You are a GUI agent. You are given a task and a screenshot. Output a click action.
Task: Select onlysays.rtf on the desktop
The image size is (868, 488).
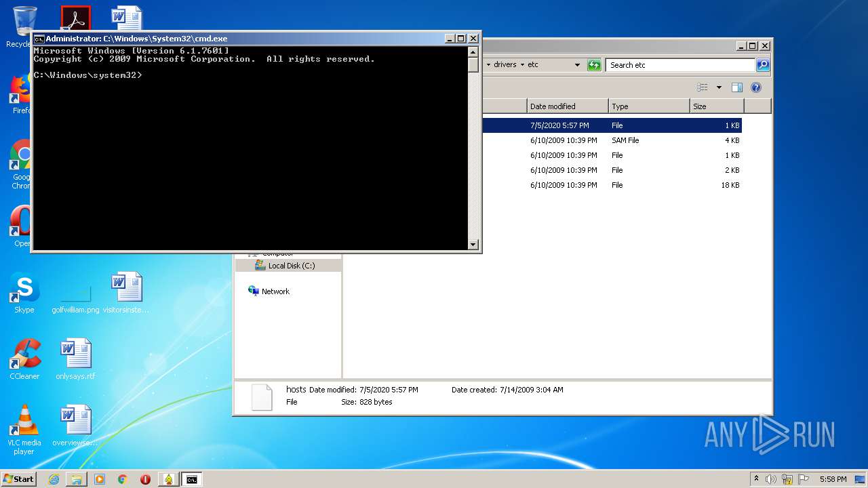coord(75,359)
